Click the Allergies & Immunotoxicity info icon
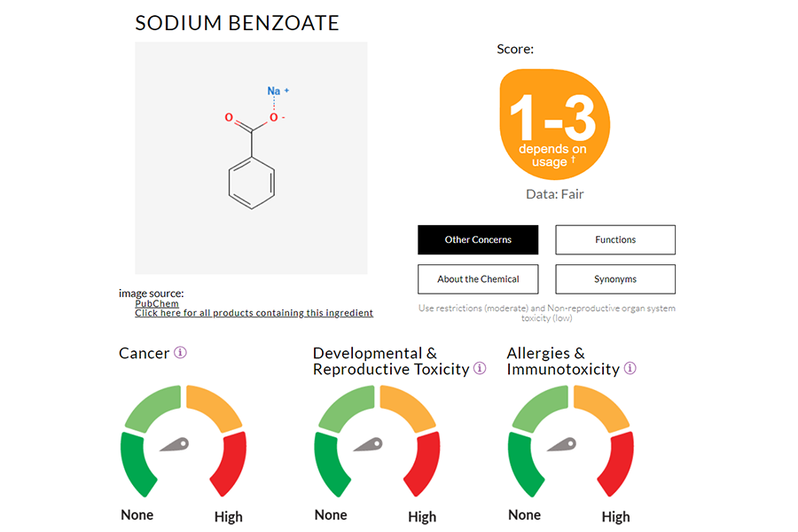Image resolution: width=798 pixels, height=532 pixels. coord(630,369)
